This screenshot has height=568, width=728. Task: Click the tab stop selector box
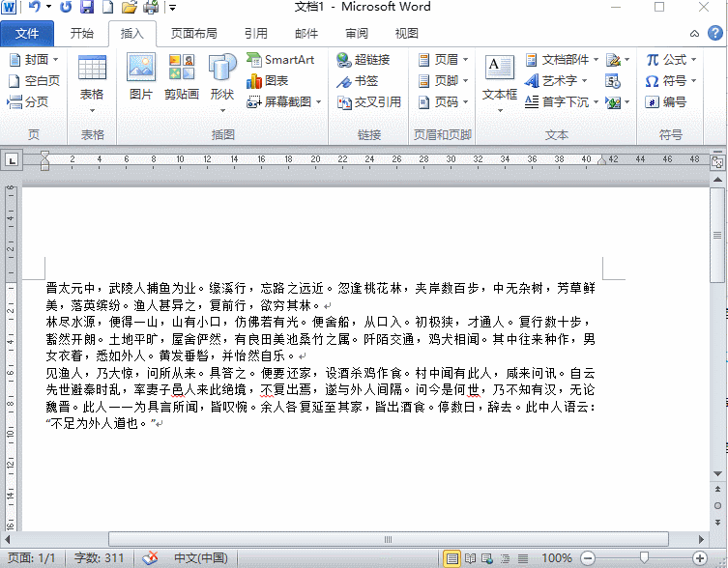click(x=12, y=160)
